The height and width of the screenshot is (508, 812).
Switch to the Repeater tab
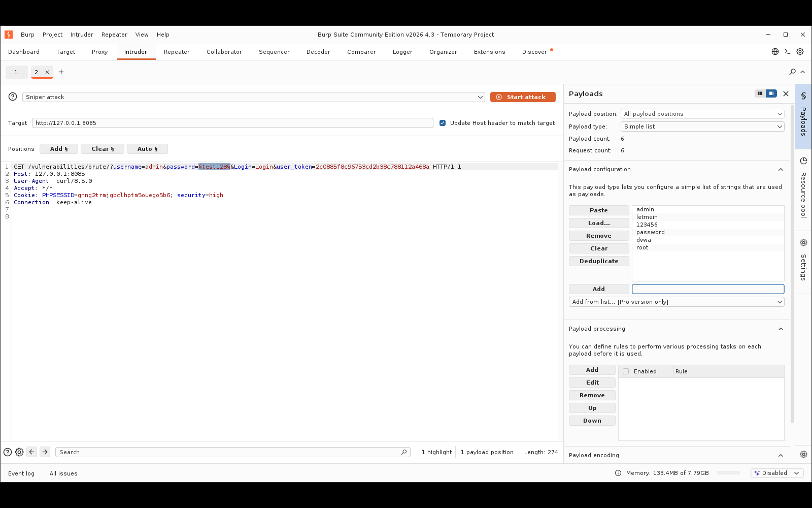point(177,52)
